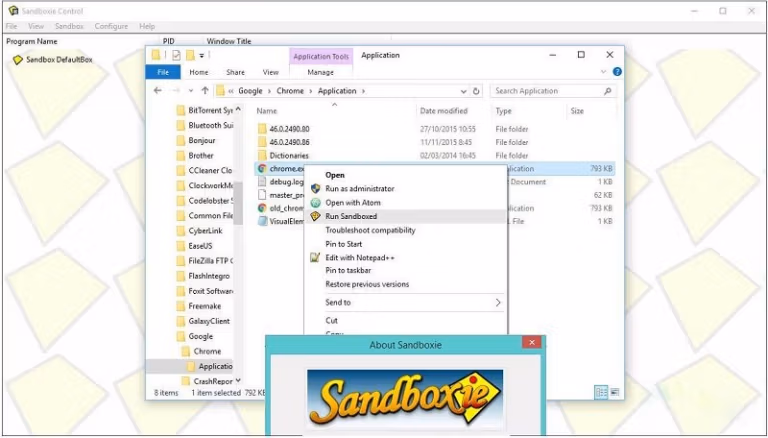Open View menu in Sandboxie Control
The width and height of the screenshot is (768, 438).
pos(36,26)
